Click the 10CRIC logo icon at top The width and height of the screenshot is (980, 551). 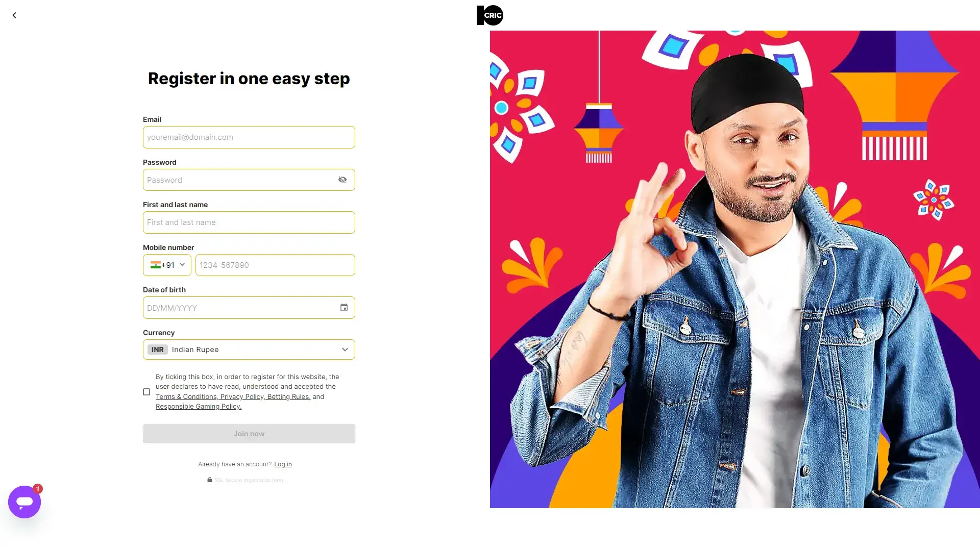[490, 15]
